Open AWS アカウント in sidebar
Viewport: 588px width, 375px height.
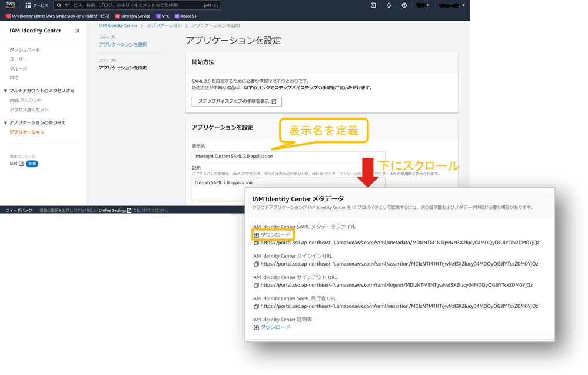[x=25, y=100]
